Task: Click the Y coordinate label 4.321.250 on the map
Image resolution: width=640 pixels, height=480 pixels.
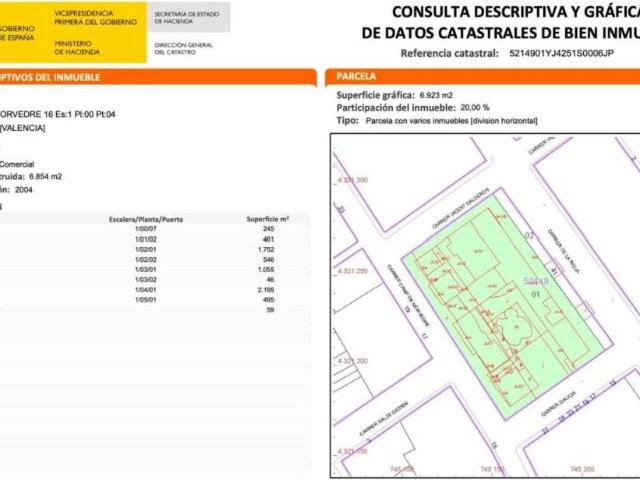Action: (353, 271)
